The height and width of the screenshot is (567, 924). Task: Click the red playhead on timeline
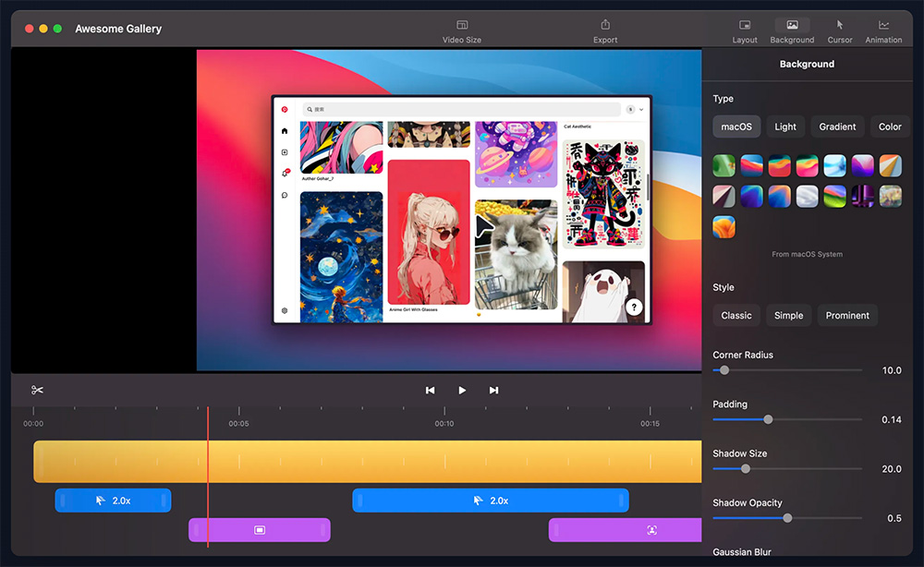[x=207, y=477]
